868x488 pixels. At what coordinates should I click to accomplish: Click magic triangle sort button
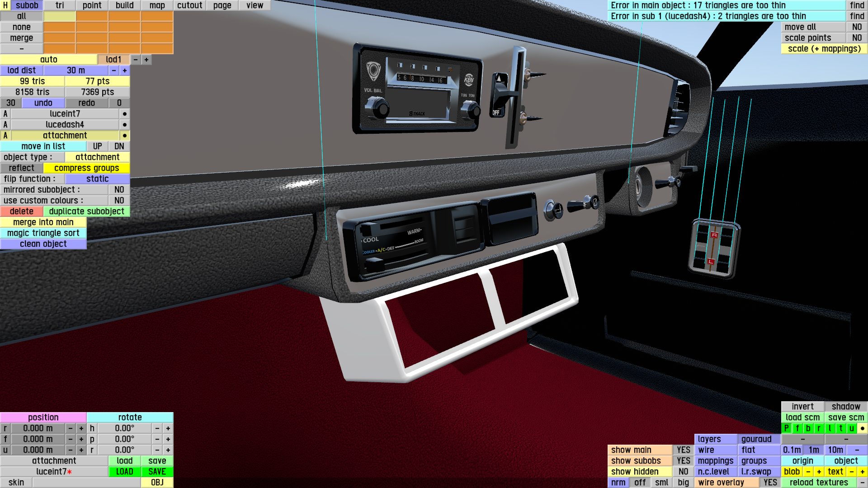tap(43, 233)
